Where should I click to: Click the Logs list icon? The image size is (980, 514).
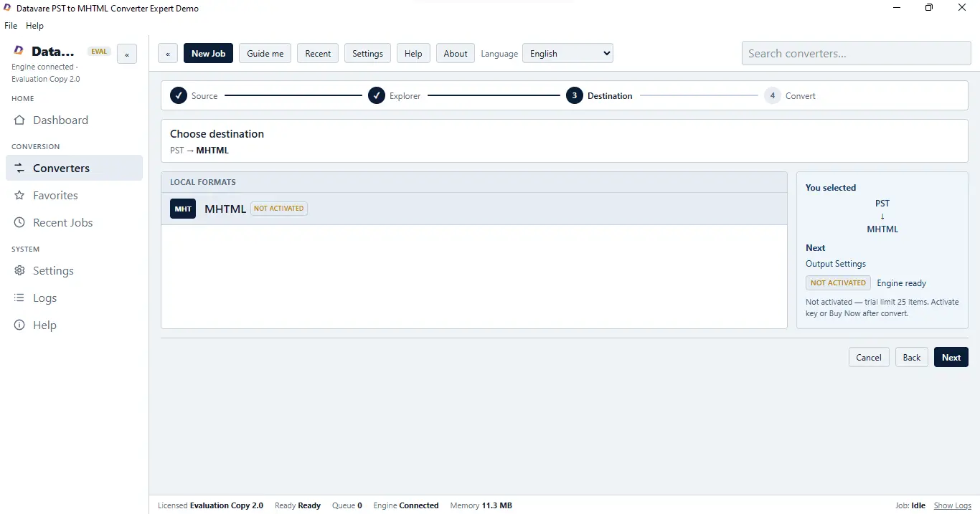point(19,298)
